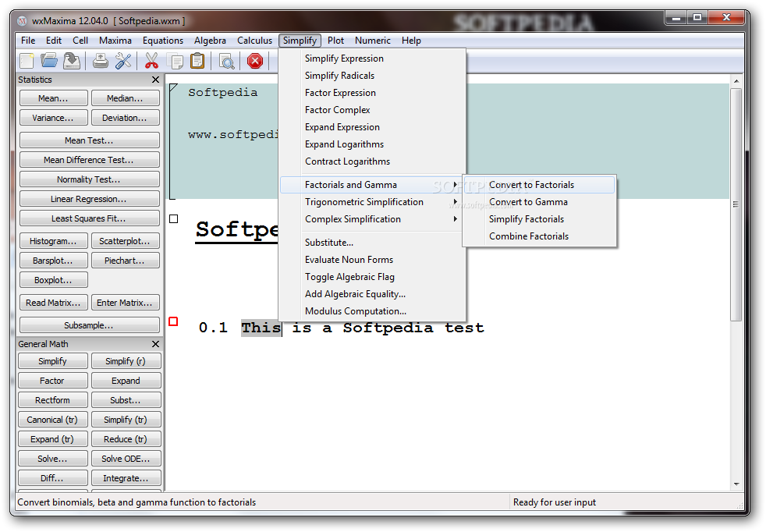Screen dimensions: 766x532
Task: Open the Equations menu
Action: pos(163,41)
